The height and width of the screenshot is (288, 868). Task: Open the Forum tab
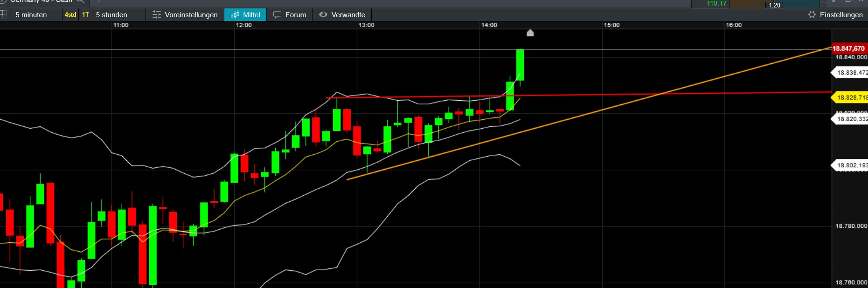click(x=290, y=15)
